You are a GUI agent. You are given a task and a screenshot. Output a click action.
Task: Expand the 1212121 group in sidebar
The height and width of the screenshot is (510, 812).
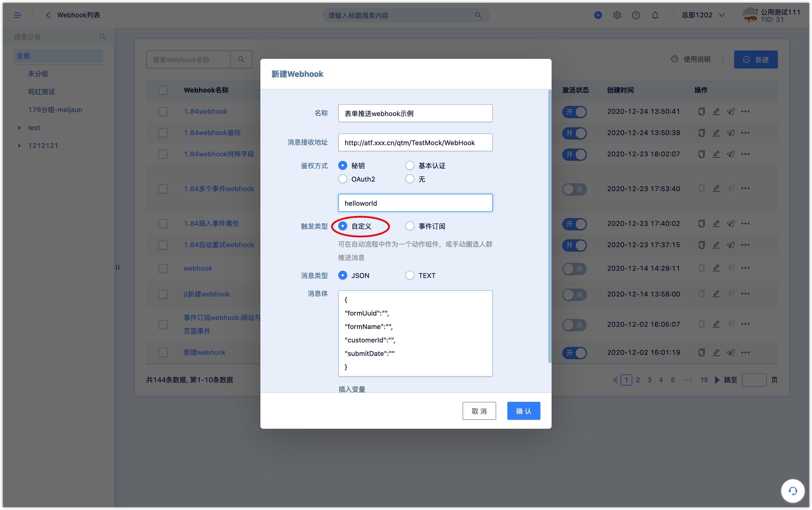(x=19, y=145)
